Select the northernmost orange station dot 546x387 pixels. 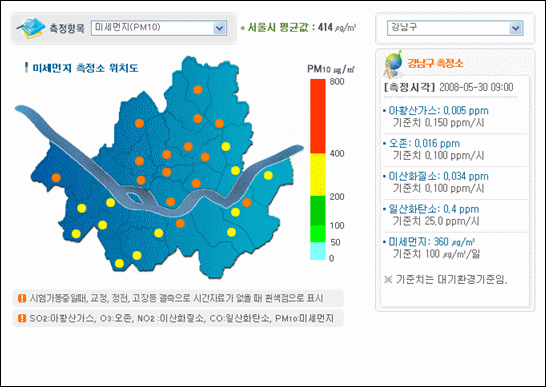tap(198, 90)
